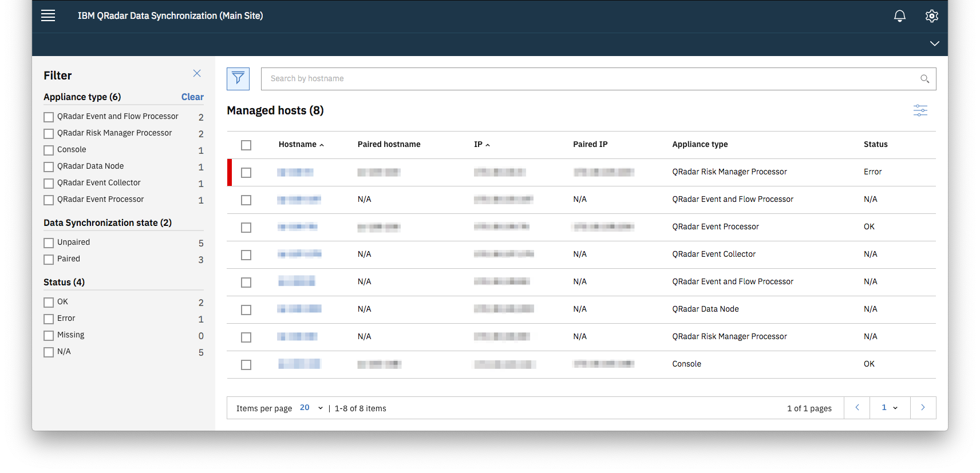Sort by the IP column

(x=481, y=145)
